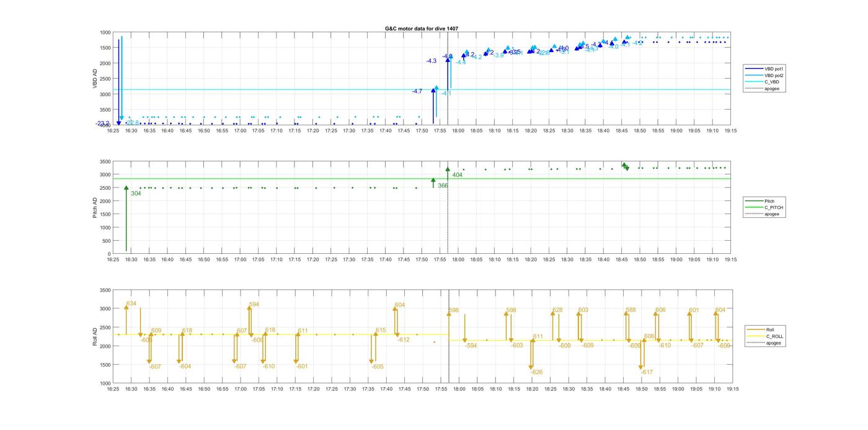This screenshot has height=430, width=868.
Task: Click the '1000' tick on VBD AD axis
Action: [x=105, y=32]
